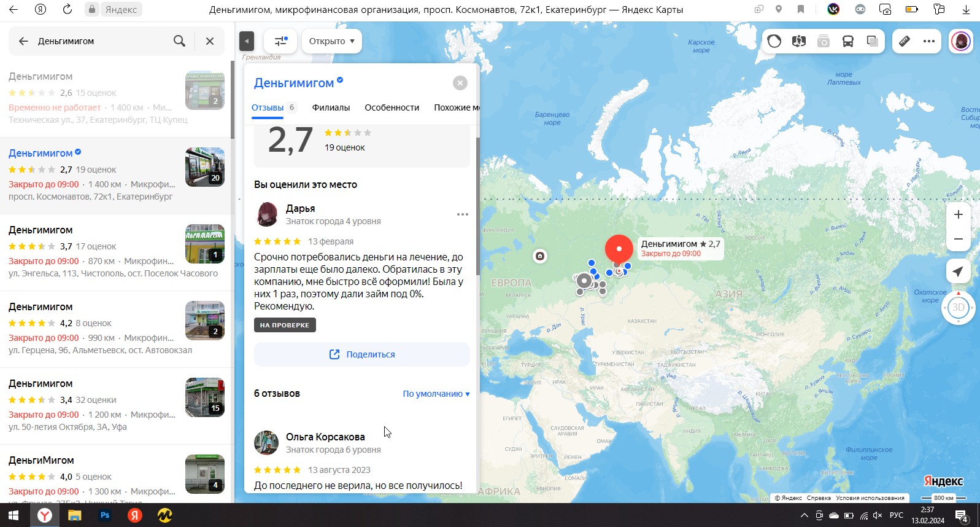Open the VK extension icon
Viewport: 980px width, 527px height.
pos(833,9)
